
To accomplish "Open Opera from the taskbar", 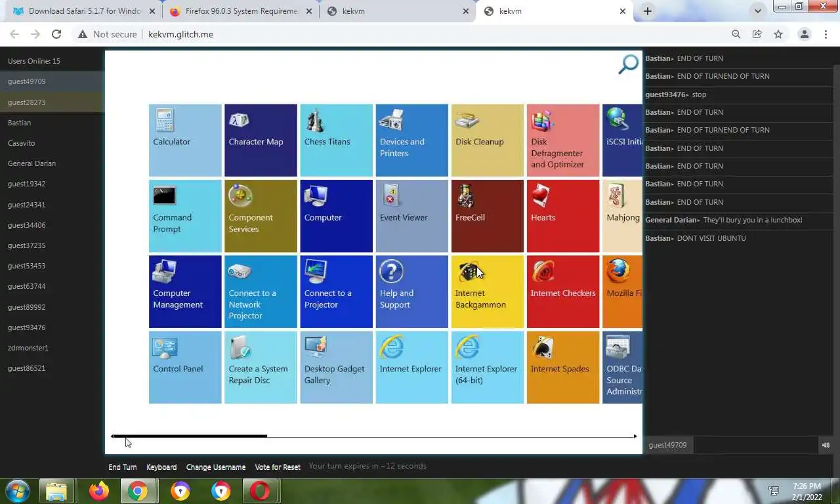I will (261, 491).
